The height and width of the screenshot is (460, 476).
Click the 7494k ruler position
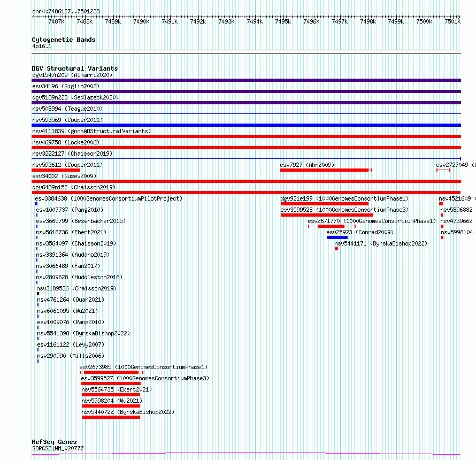tap(255, 21)
